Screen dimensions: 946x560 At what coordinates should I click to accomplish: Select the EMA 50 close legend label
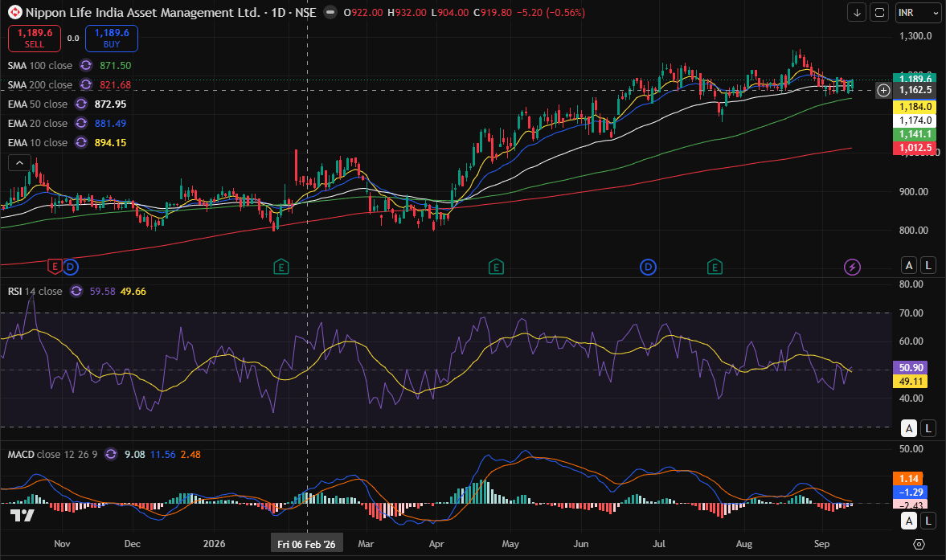point(38,104)
